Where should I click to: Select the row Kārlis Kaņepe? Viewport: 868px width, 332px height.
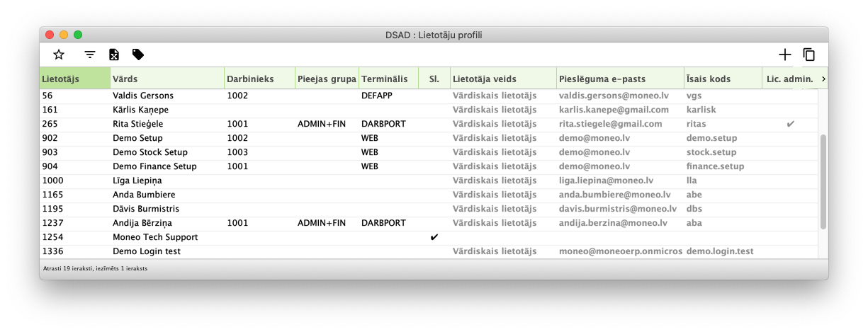click(429, 110)
